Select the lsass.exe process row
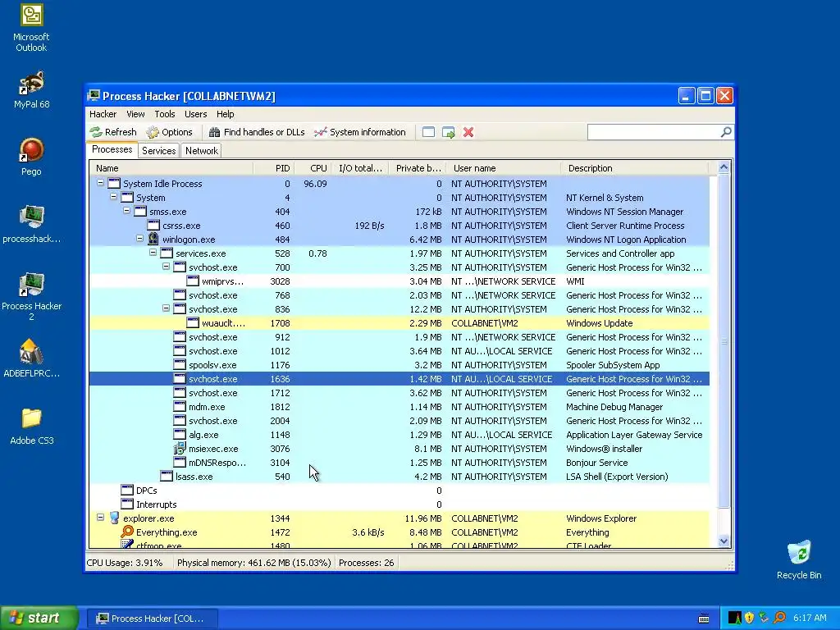This screenshot has height=630, width=840. point(399,477)
